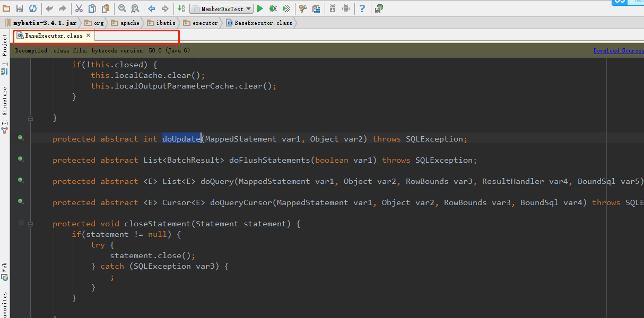Screen dimensions: 644x318
Task: Click the Save All floppy icon
Action: click(x=20, y=8)
